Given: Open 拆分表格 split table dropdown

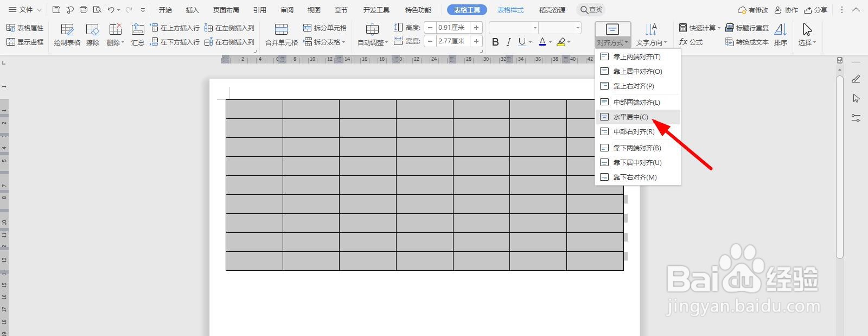Looking at the screenshot, I should pyautogui.click(x=325, y=42).
